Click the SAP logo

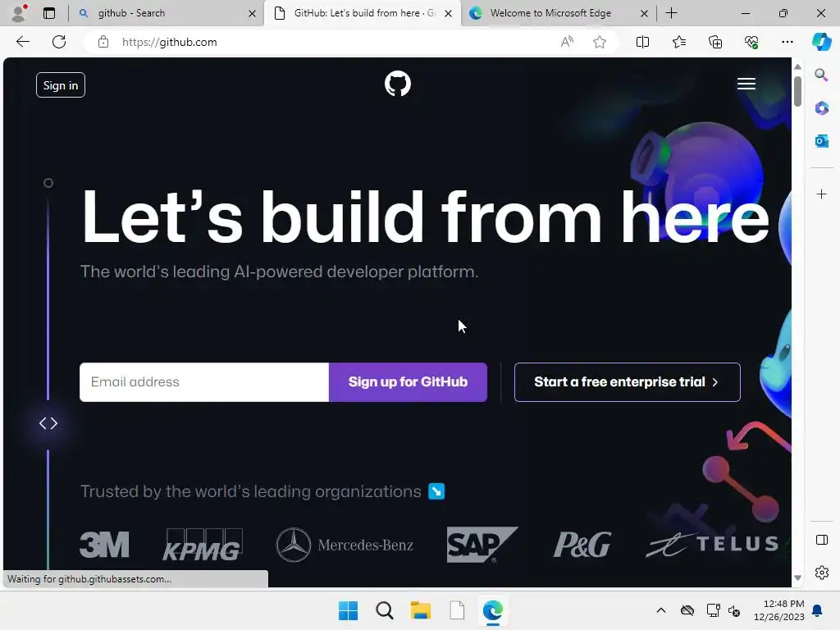[482, 545]
